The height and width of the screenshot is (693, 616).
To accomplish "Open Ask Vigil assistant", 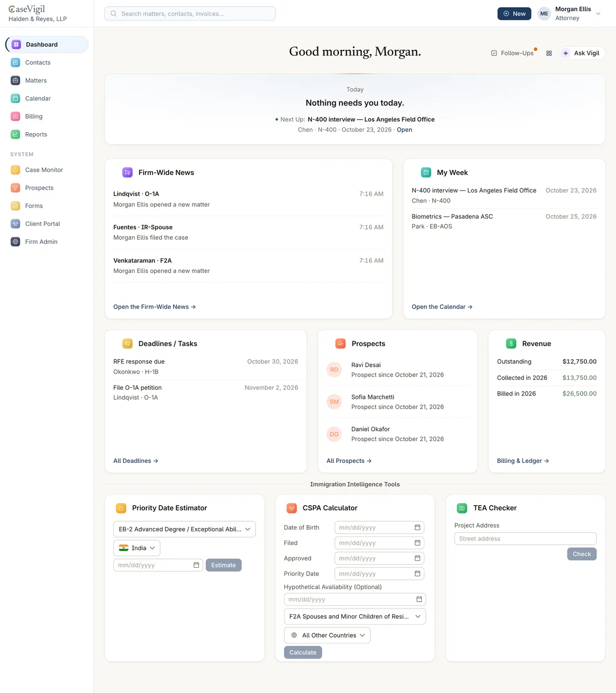I will click(582, 53).
